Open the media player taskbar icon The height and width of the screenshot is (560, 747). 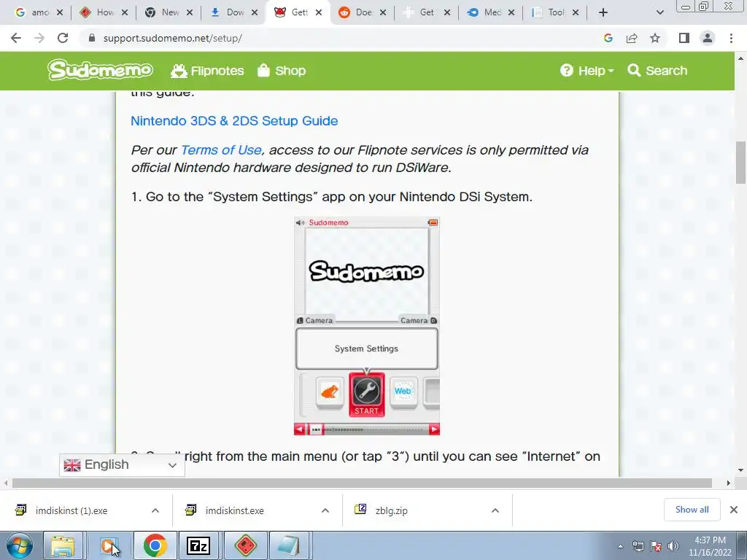pos(109,545)
